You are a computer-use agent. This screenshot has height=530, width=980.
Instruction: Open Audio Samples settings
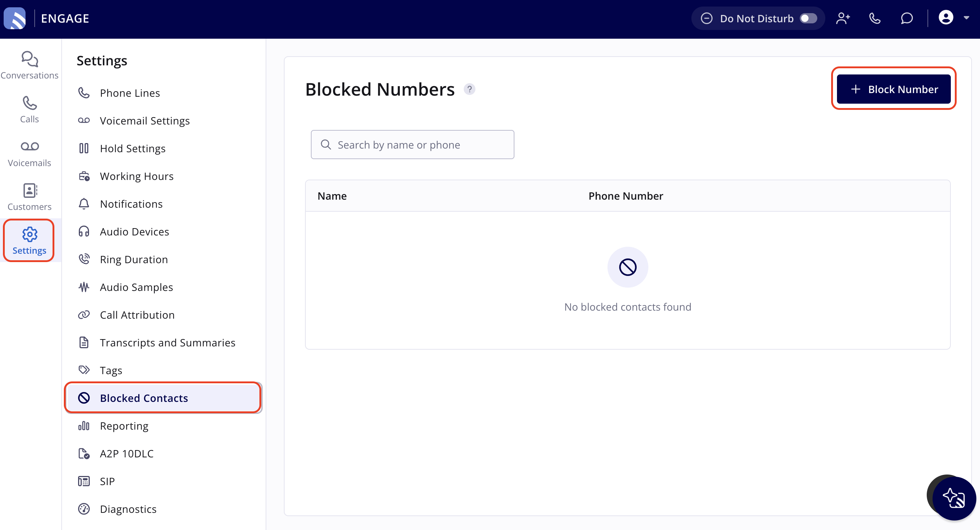pyautogui.click(x=163, y=287)
